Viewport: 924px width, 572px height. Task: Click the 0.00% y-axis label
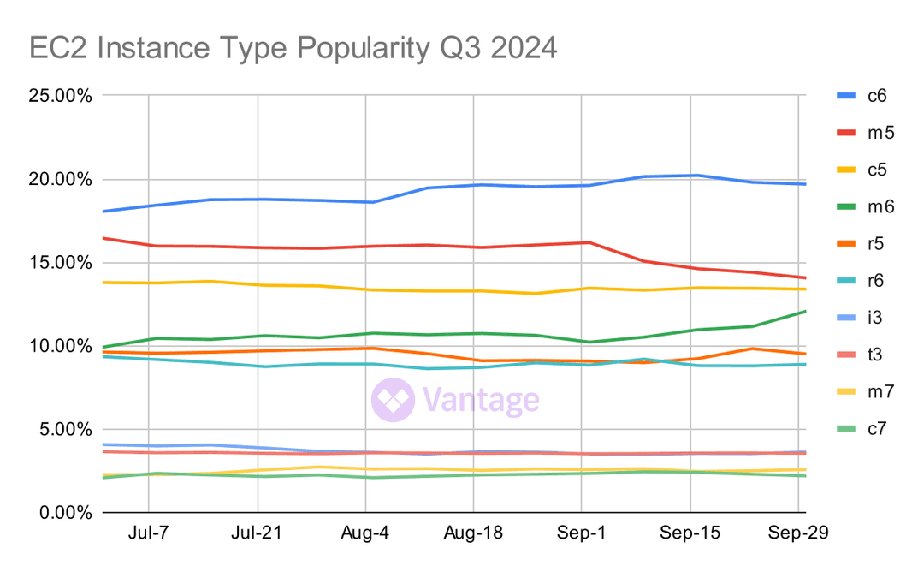(x=64, y=513)
